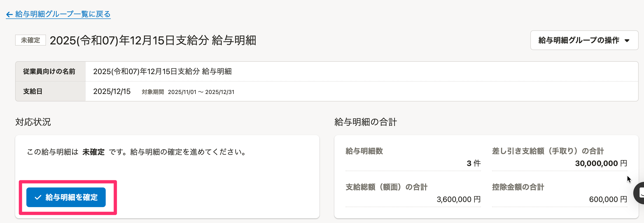This screenshot has width=644, height=223.
Task: Open the 給与明細グループの操作 menu
Action: (584, 40)
